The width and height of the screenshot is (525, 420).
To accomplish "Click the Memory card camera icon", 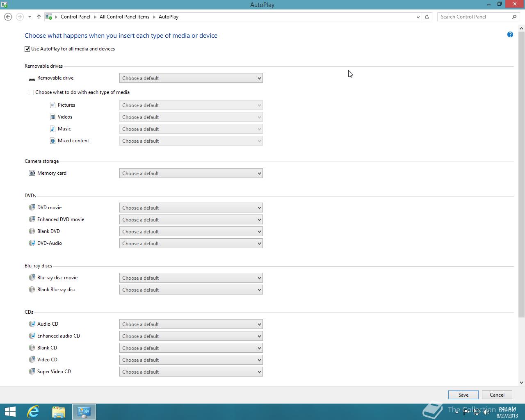I will [x=32, y=173].
